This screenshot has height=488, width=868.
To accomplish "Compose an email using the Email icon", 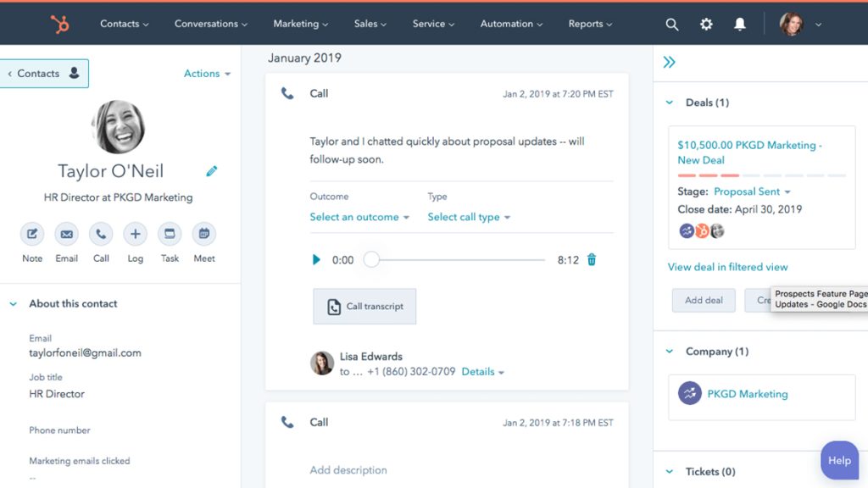I will 66,235.
